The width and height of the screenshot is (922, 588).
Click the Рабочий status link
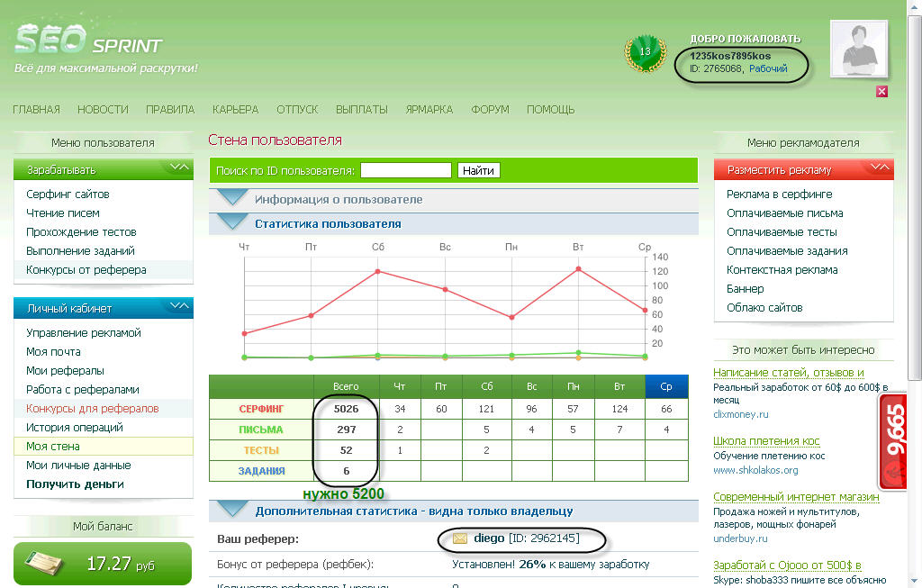[x=768, y=68]
